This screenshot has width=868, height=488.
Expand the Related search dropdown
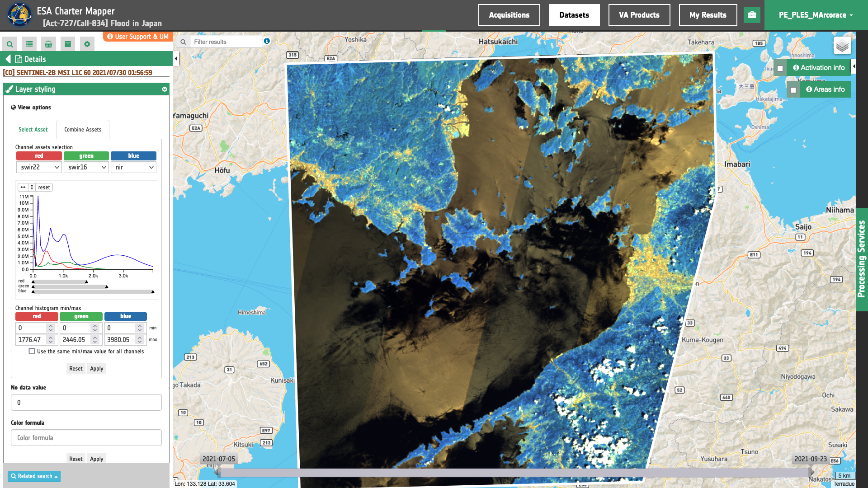tap(34, 476)
